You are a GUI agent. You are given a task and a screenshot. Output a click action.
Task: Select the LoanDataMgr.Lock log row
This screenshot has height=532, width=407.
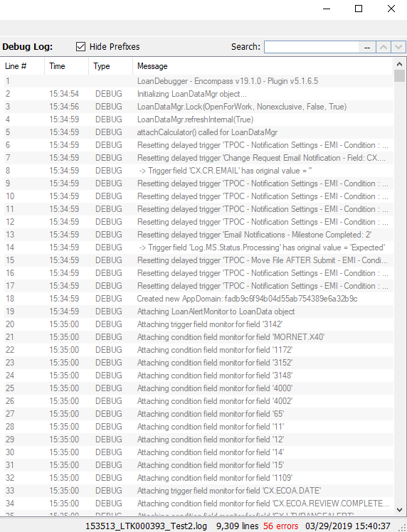click(199, 107)
